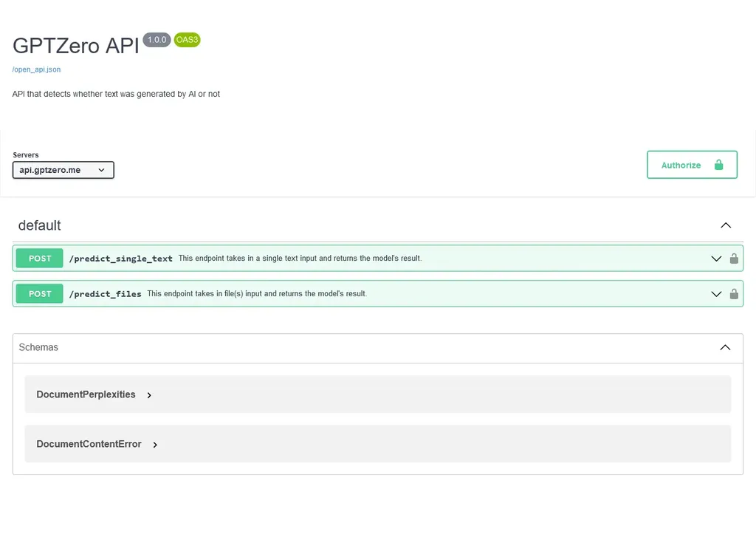
Task: Click the /predict_files path
Action: pos(105,294)
